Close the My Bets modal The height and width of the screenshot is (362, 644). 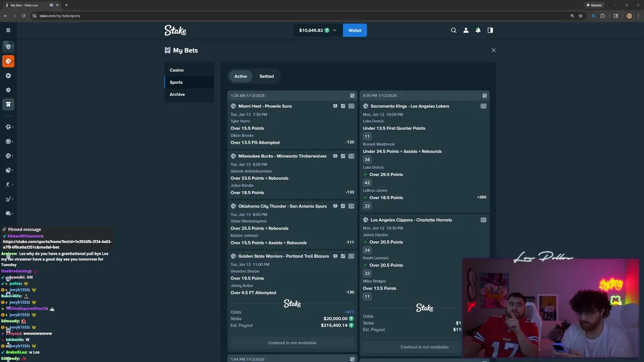pos(494,50)
